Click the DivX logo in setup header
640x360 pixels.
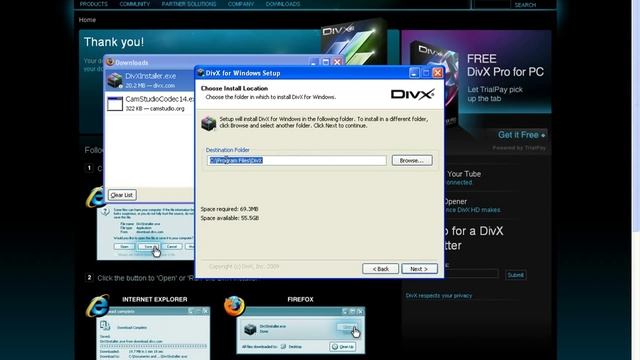click(412, 95)
